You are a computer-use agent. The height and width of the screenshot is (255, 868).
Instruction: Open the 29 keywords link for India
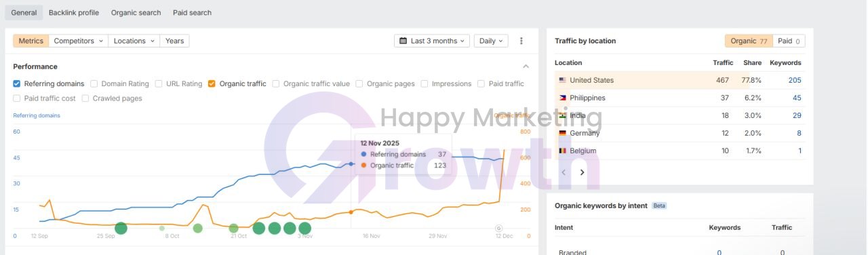coord(797,115)
